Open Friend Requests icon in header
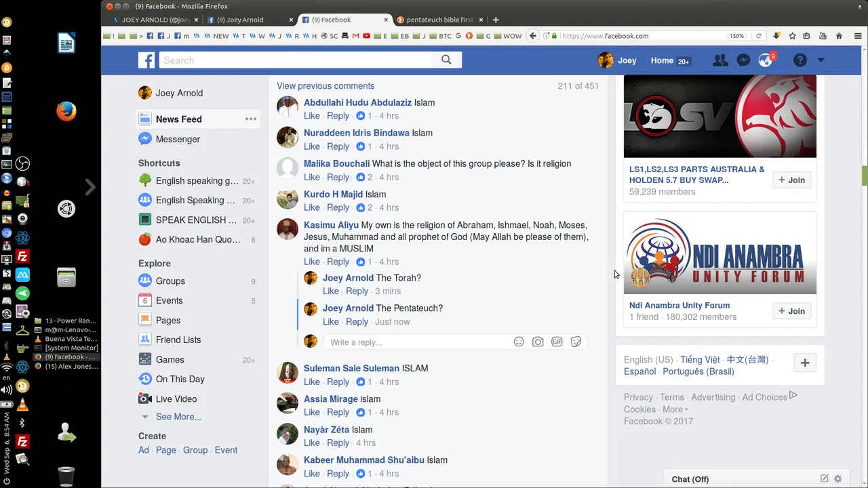The image size is (868, 488). click(720, 60)
